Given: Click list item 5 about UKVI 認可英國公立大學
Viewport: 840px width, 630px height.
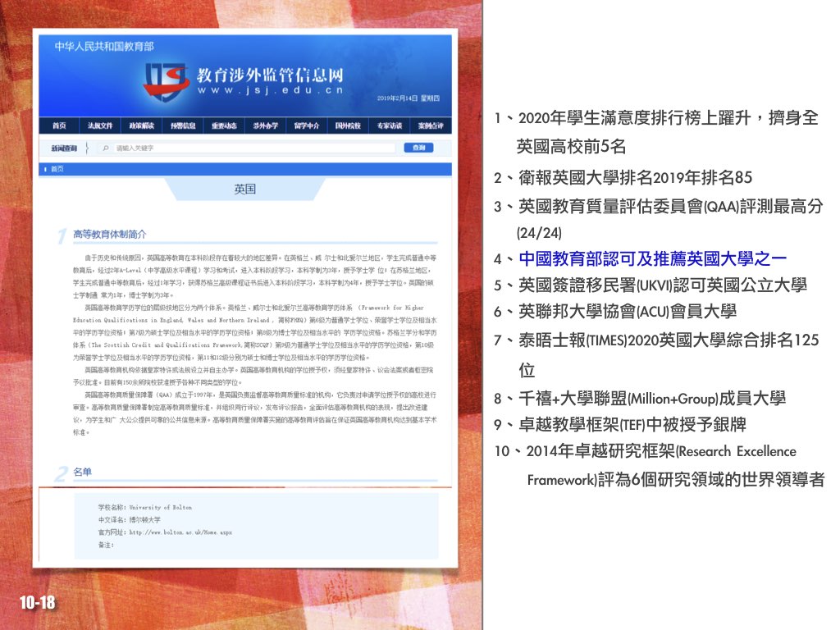Looking at the screenshot, I should (x=651, y=285).
